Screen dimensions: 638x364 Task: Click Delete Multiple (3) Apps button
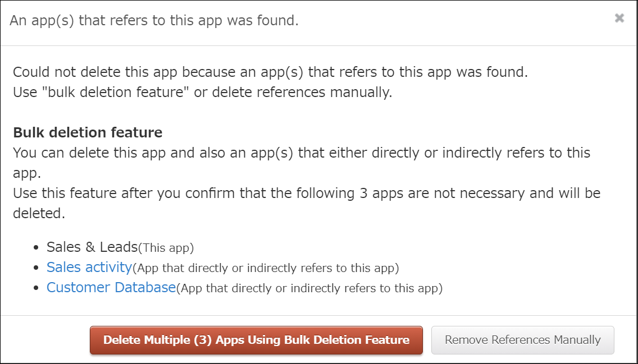[x=256, y=340]
